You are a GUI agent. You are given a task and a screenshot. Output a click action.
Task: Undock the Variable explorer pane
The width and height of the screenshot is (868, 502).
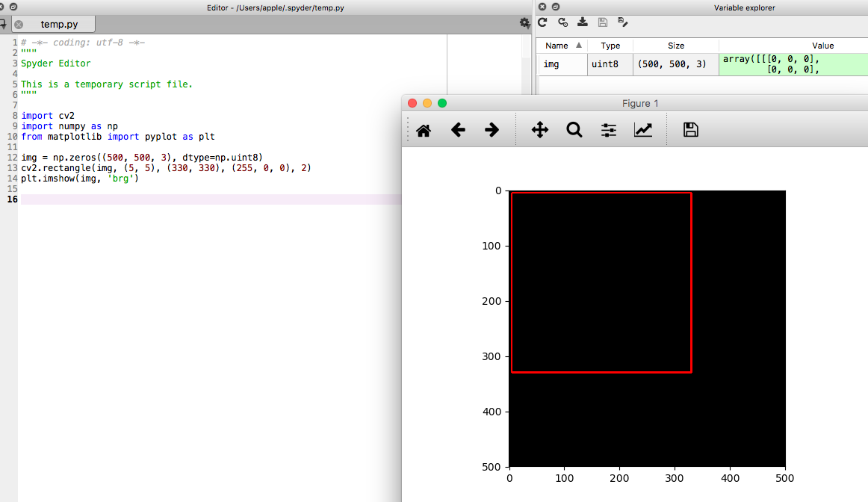[x=555, y=7]
